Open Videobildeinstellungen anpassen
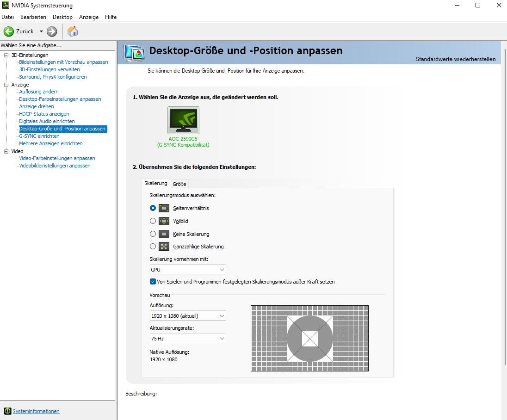Image resolution: width=507 pixels, height=420 pixels. coord(55,166)
